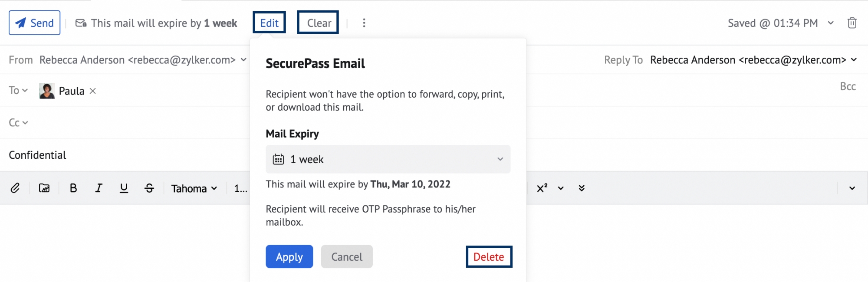The height and width of the screenshot is (282, 868).
Task: Expand the saved draft versions next to the Saved time
Action: pyautogui.click(x=830, y=23)
